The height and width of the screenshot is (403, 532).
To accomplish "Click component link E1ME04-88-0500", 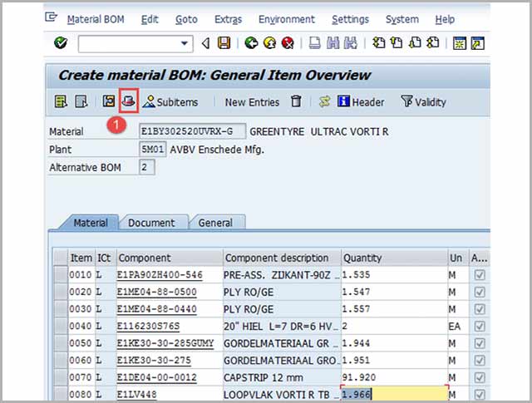I will pos(157,292).
